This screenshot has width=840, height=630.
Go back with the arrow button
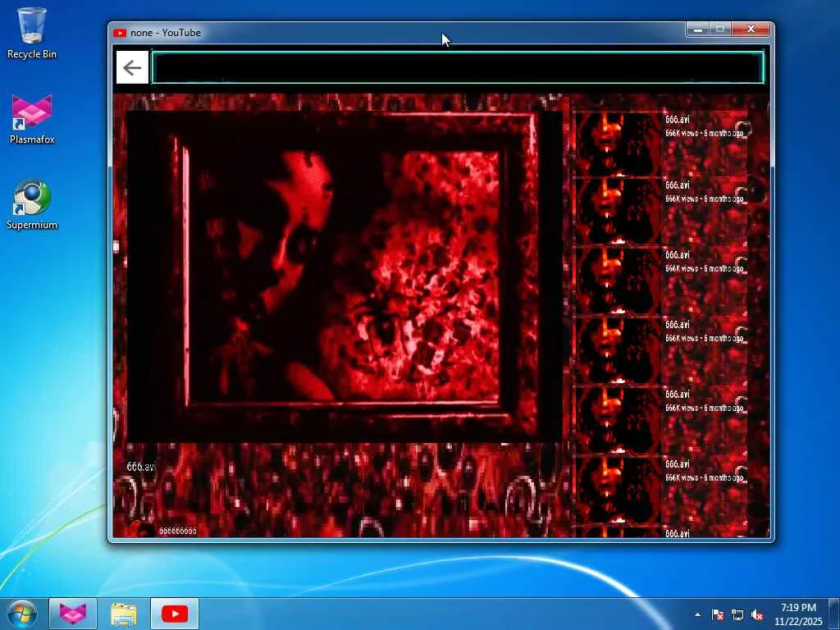pos(132,67)
